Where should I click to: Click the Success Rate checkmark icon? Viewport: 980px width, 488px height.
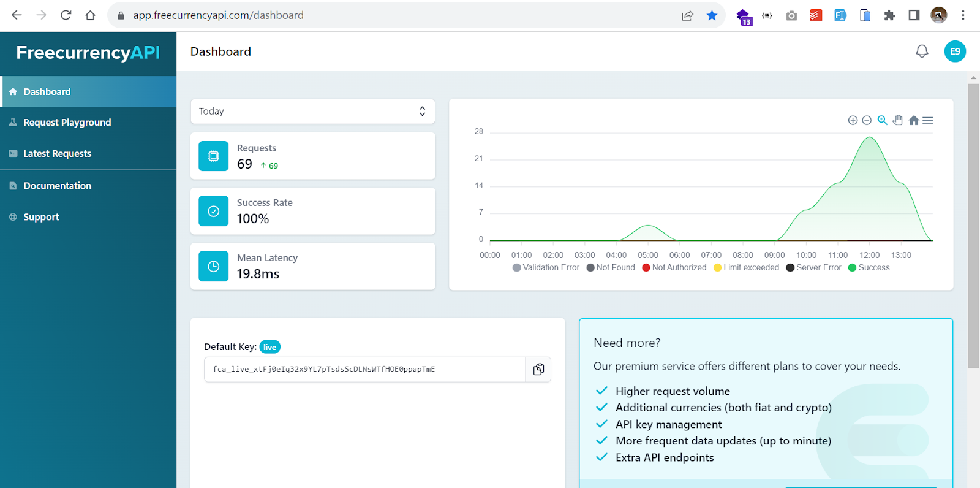point(214,212)
